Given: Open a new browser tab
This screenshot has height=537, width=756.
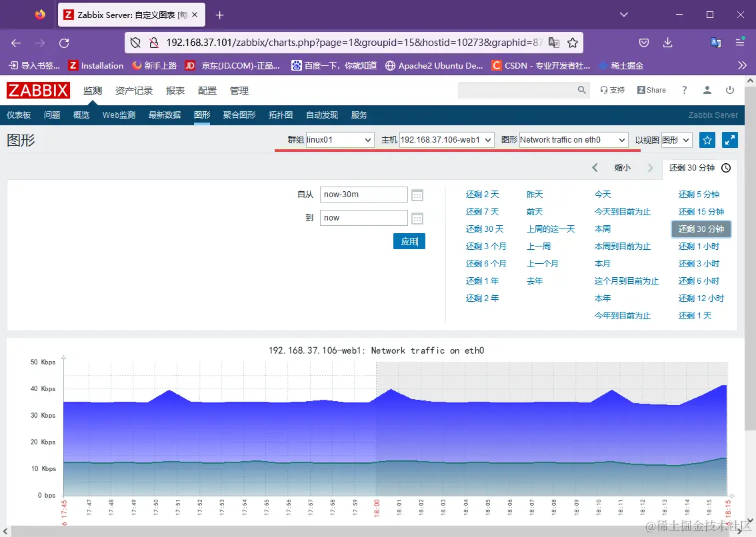Looking at the screenshot, I should (x=219, y=15).
